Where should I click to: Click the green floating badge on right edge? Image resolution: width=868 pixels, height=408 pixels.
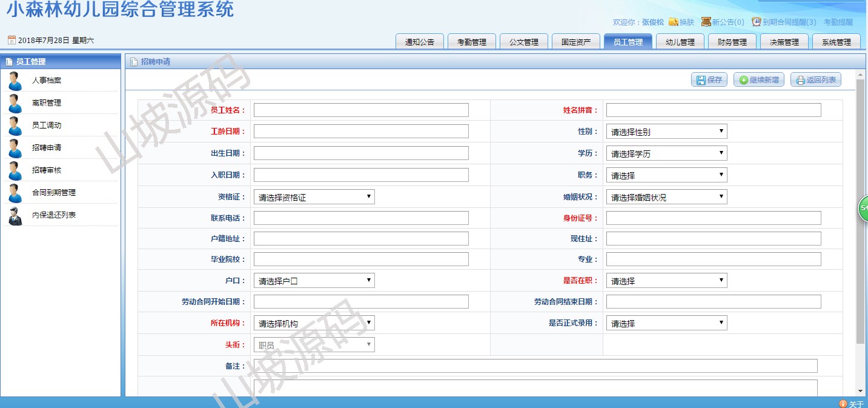point(863,208)
